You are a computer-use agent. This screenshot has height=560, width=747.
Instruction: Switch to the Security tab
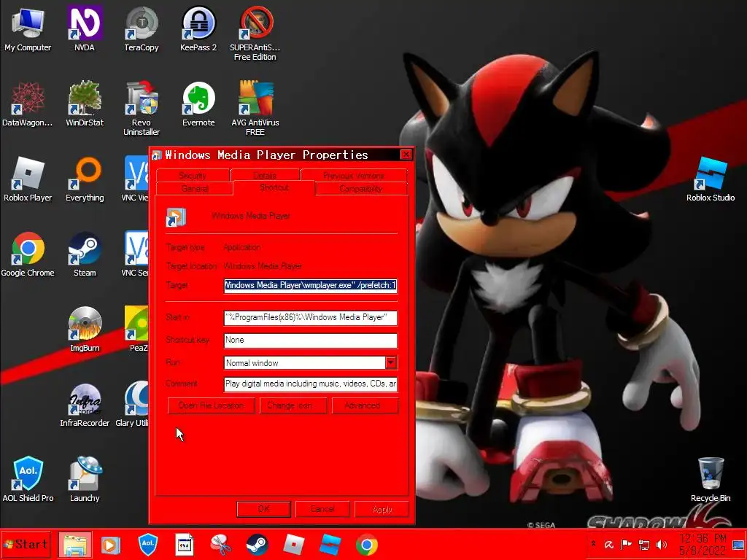pyautogui.click(x=193, y=175)
